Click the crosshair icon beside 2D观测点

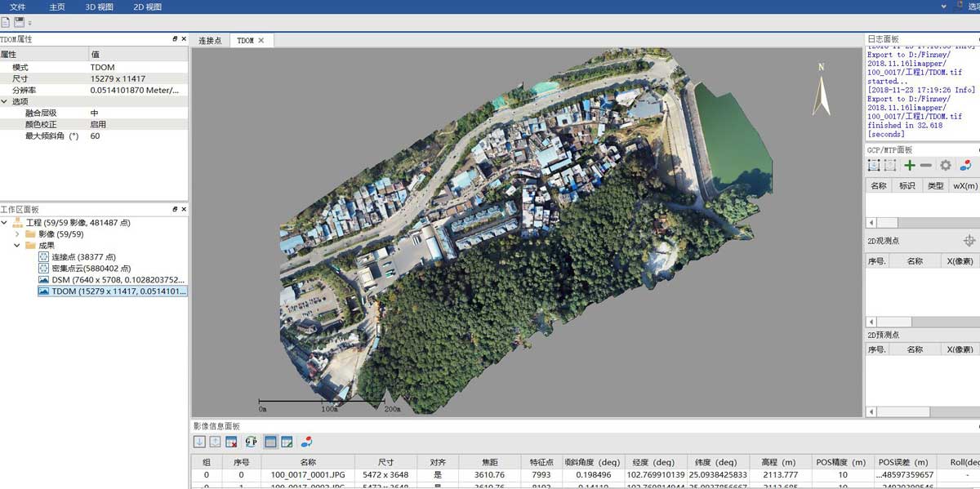969,241
